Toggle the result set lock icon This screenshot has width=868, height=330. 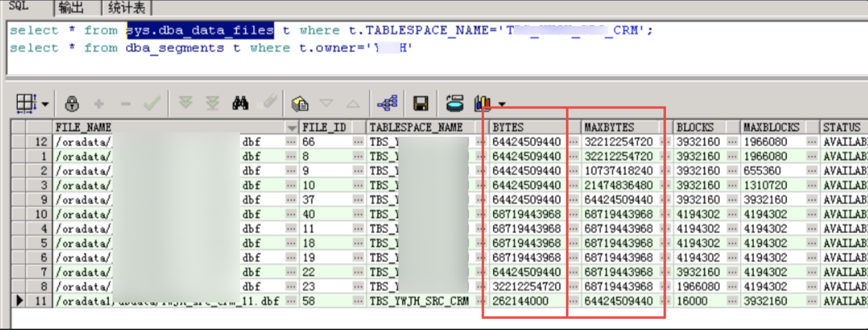(x=72, y=103)
